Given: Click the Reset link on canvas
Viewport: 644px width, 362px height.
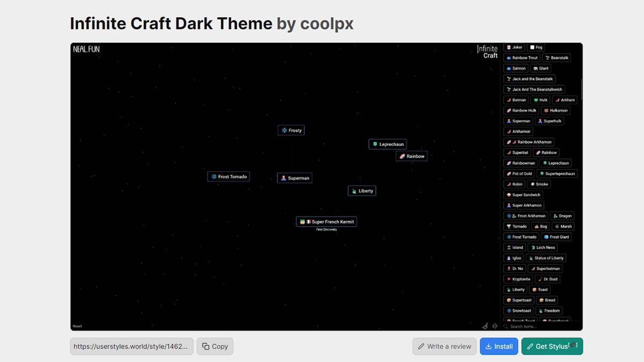Looking at the screenshot, I should point(77,326).
